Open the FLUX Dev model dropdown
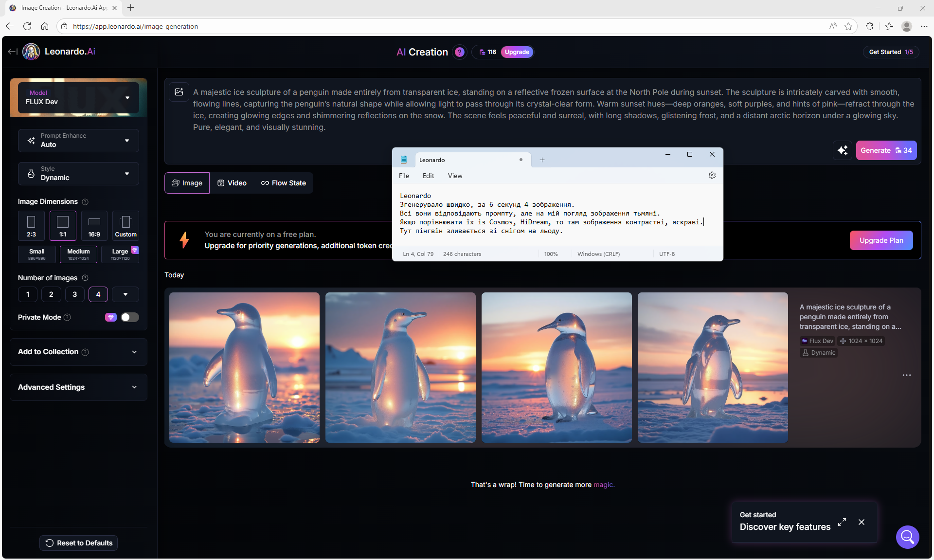Screen dimensions: 934x560 [78, 98]
